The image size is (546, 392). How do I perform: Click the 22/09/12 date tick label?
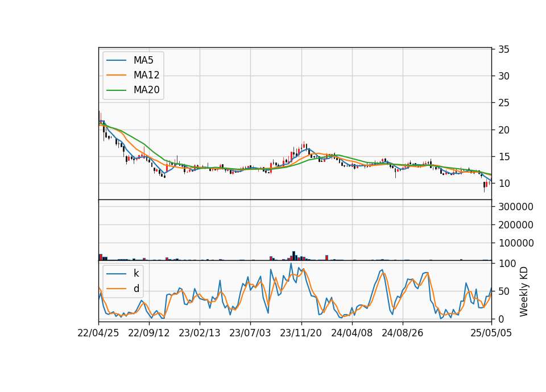point(148,333)
